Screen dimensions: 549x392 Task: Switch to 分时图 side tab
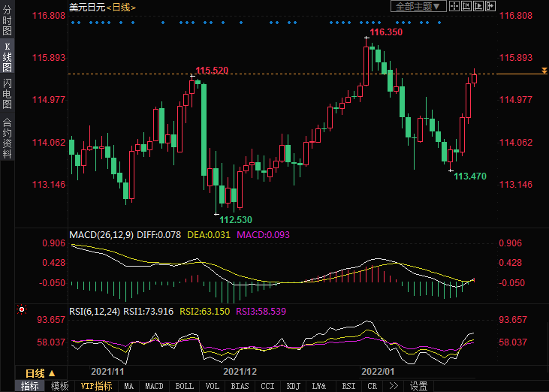pos(7,21)
